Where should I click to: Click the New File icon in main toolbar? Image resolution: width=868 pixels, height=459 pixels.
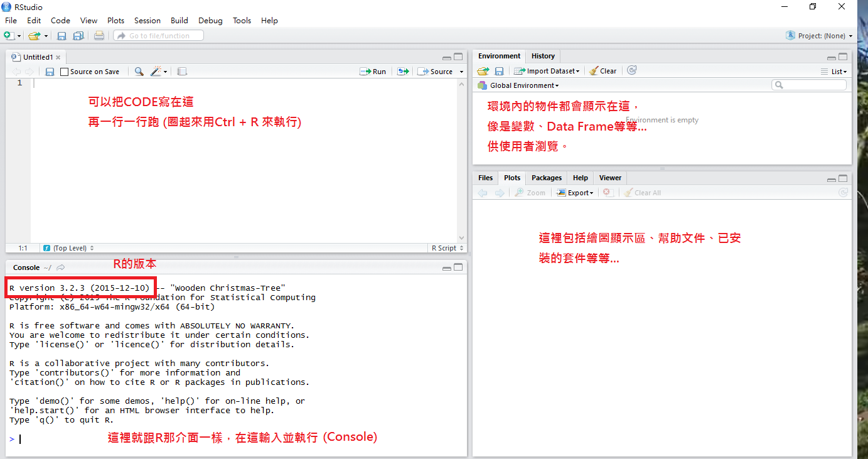pyautogui.click(x=8, y=36)
